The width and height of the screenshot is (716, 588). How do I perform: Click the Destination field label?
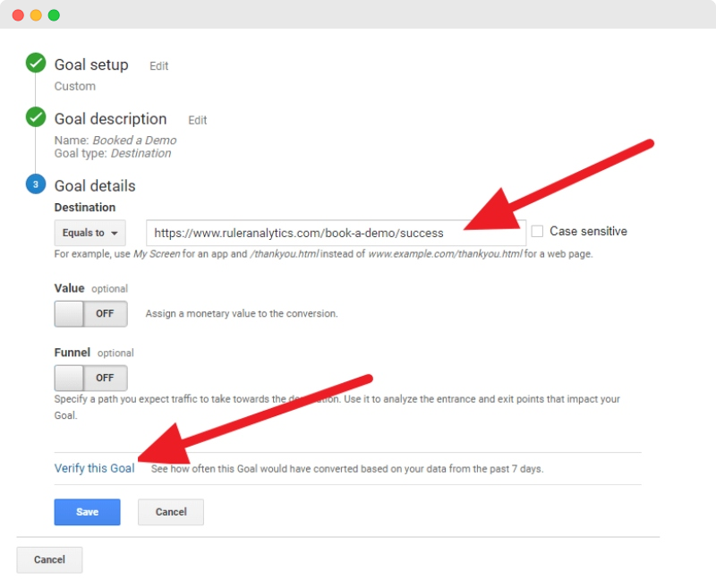click(85, 208)
